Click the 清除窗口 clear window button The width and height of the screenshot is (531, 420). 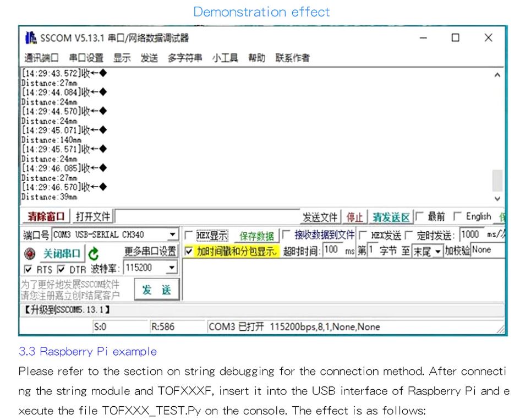click(x=46, y=216)
